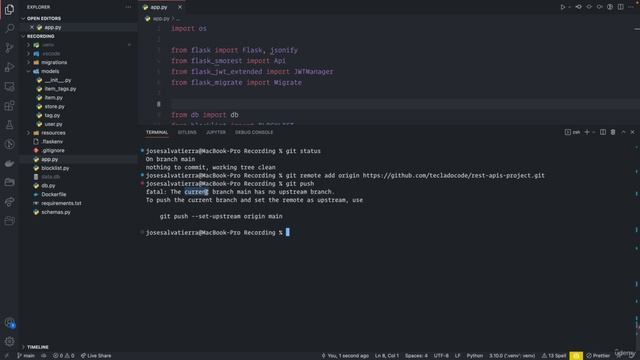
Task: Open the Run and Debug view icon
Action: (9, 67)
